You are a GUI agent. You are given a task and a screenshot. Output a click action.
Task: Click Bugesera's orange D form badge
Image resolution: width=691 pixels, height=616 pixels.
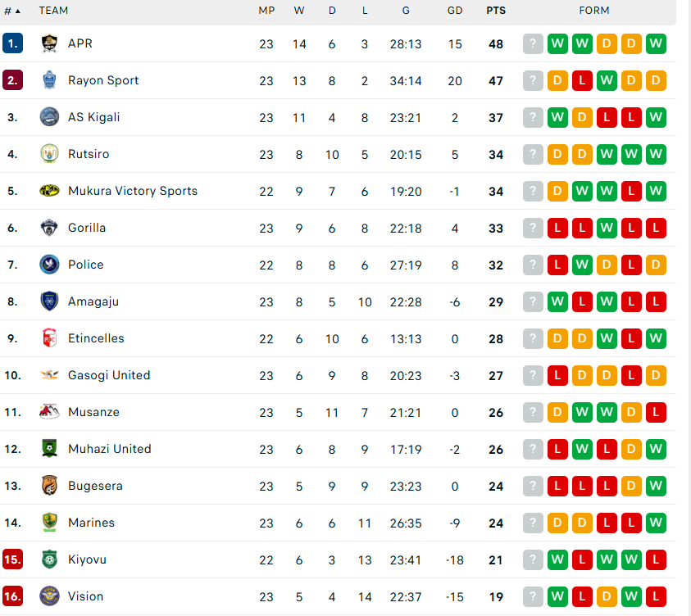coord(631,486)
